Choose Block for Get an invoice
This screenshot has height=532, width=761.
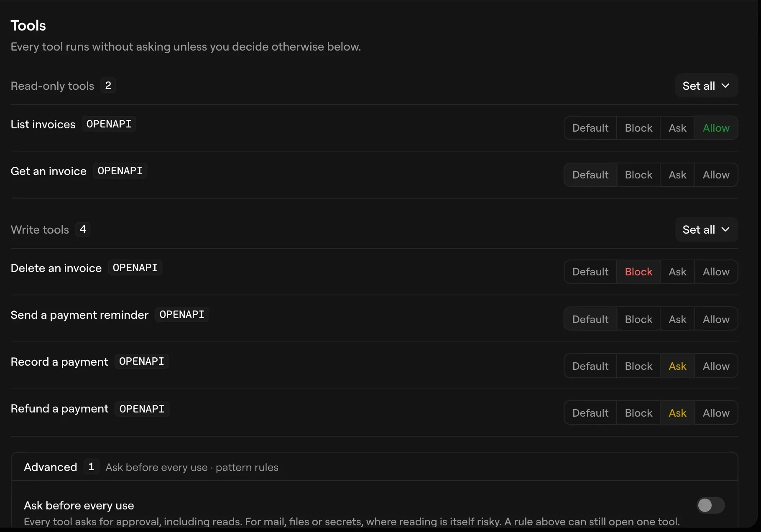638,175
